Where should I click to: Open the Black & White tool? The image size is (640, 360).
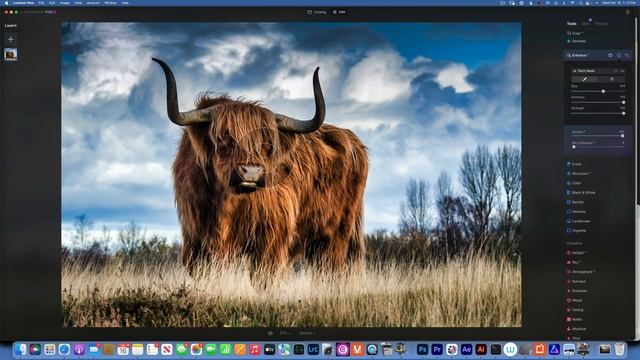[x=581, y=193]
